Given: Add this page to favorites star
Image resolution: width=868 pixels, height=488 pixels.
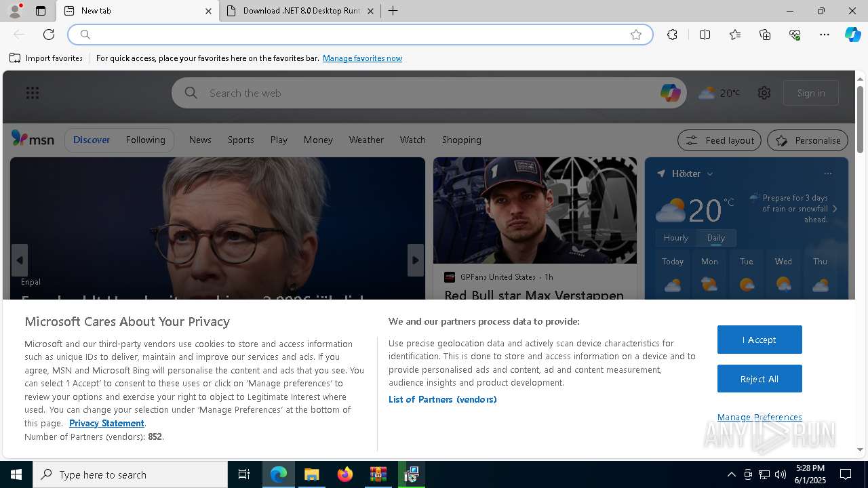Looking at the screenshot, I should click(x=635, y=35).
